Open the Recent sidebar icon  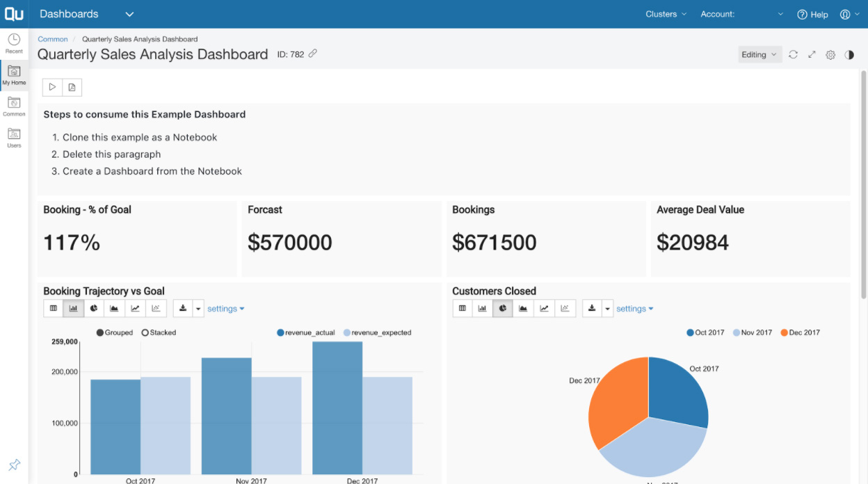click(x=14, y=43)
